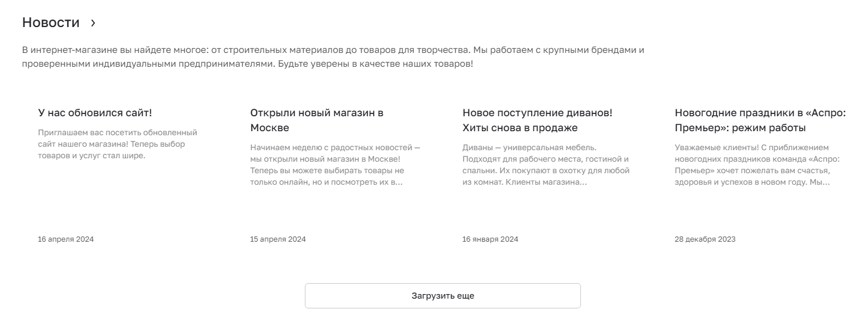Click the arrow icon next to Новости
This screenshot has width=868, height=328.
pos(93,23)
